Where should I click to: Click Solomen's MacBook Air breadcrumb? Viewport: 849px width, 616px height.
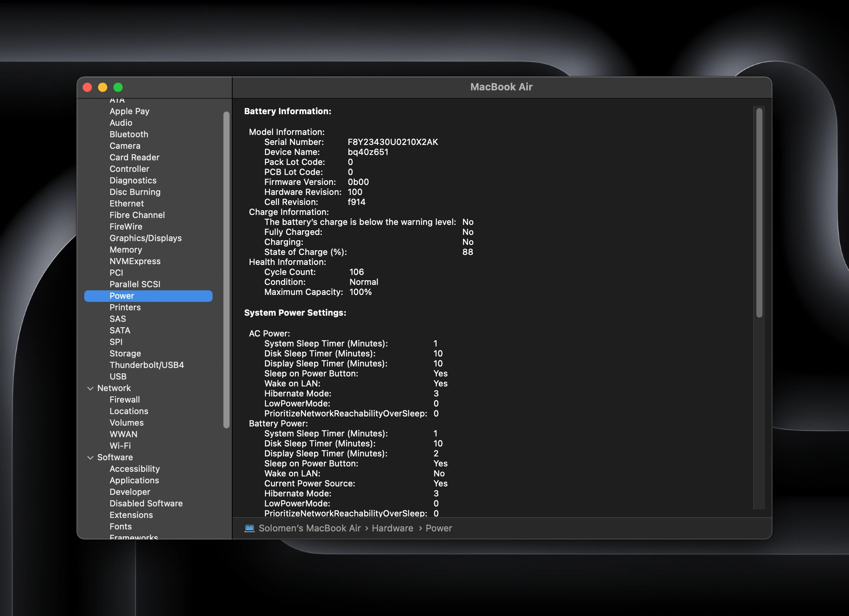304,528
